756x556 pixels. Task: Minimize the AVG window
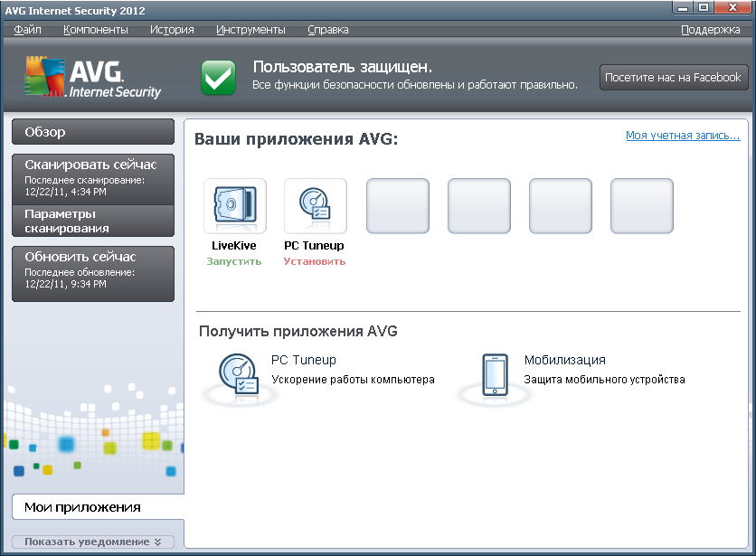click(683, 8)
